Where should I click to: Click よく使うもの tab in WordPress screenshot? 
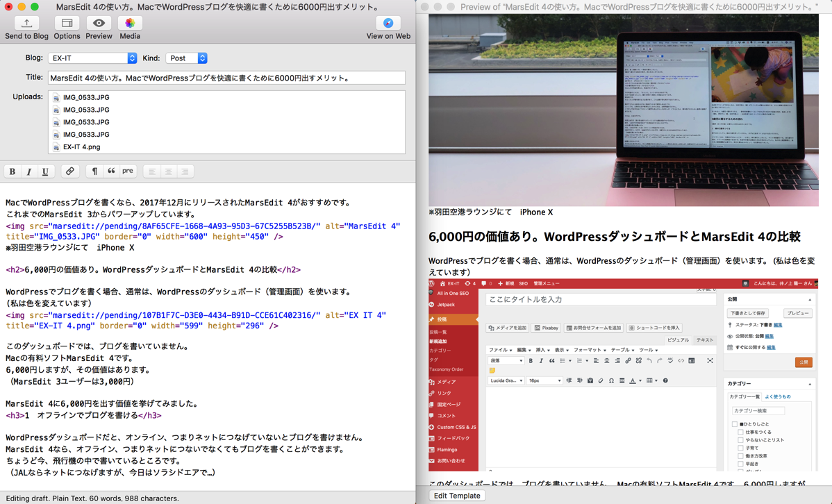[x=778, y=396]
